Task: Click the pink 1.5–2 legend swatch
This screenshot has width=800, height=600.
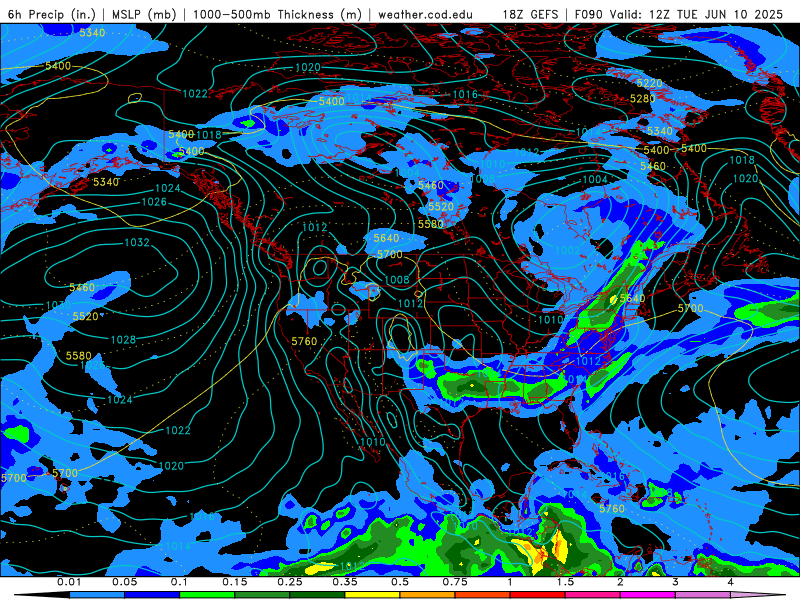Action: point(593,595)
